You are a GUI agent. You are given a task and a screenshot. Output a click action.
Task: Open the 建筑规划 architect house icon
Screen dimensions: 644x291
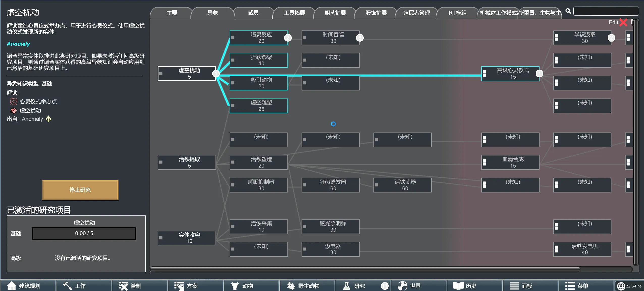11,286
